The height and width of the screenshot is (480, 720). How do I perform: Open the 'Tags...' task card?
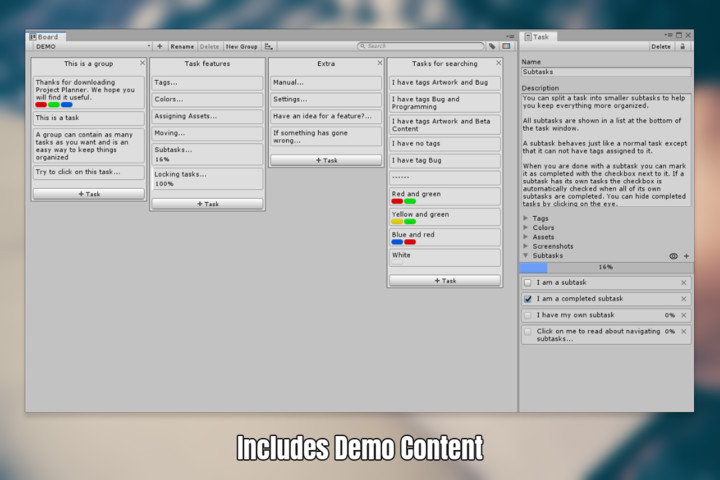[208, 83]
